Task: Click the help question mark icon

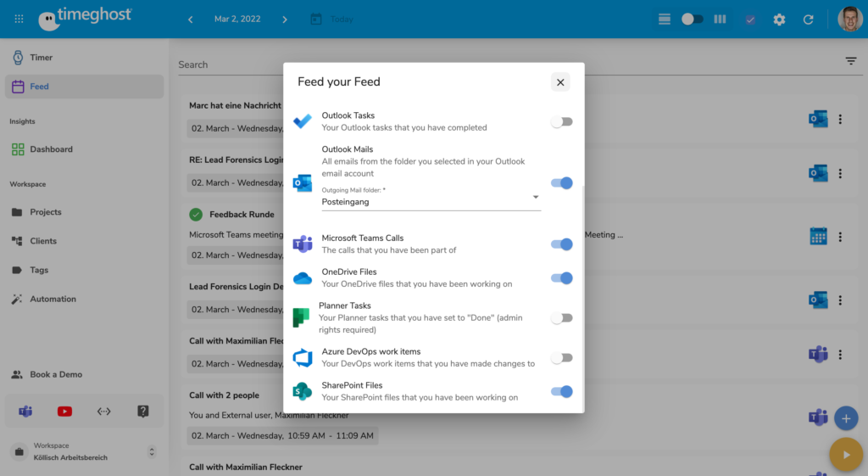Action: click(143, 412)
